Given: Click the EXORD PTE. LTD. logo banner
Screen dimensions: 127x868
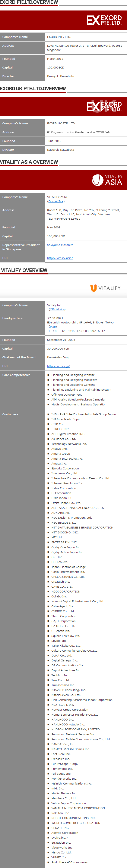Looking at the screenshot, I should [x=64, y=20].
